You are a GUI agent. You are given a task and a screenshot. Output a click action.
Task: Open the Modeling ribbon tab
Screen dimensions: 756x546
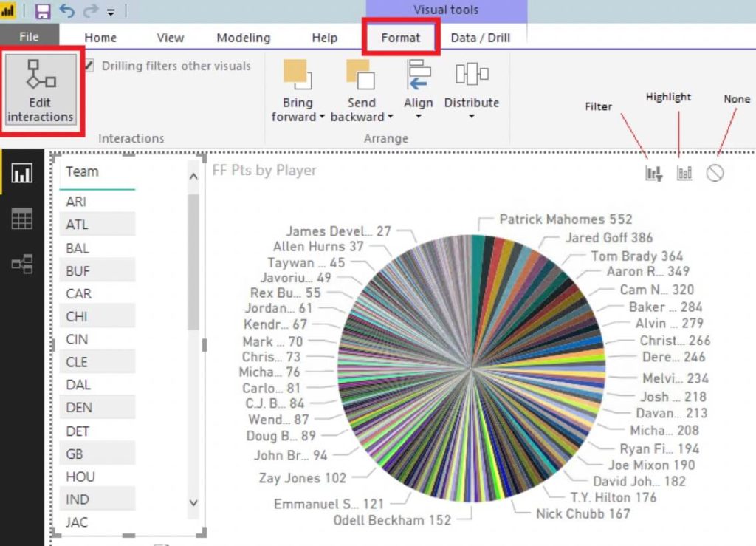click(244, 38)
